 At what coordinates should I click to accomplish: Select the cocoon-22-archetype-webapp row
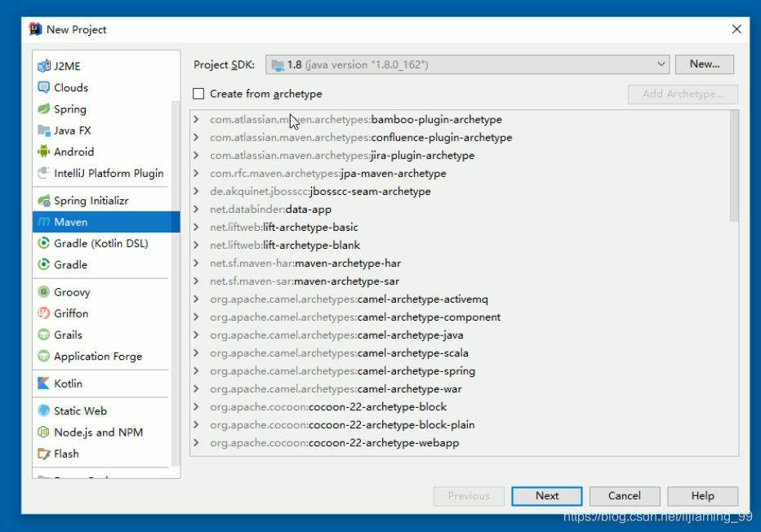click(x=464, y=442)
